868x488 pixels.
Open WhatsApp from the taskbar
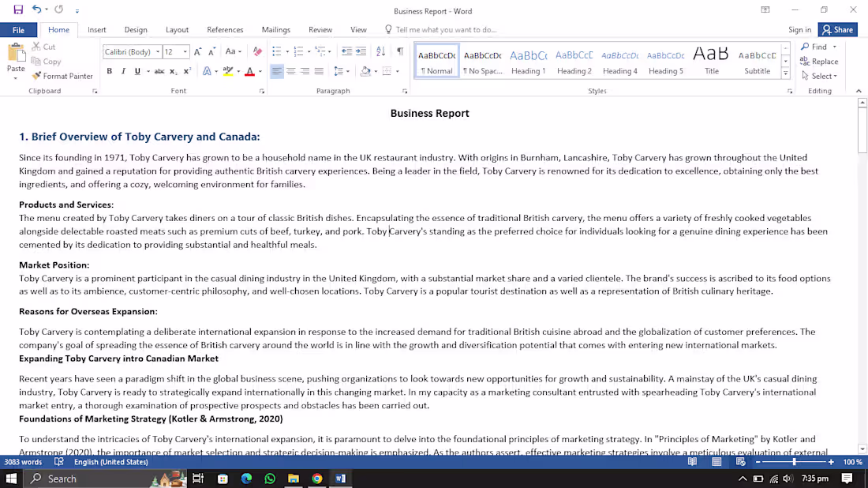pyautogui.click(x=270, y=478)
